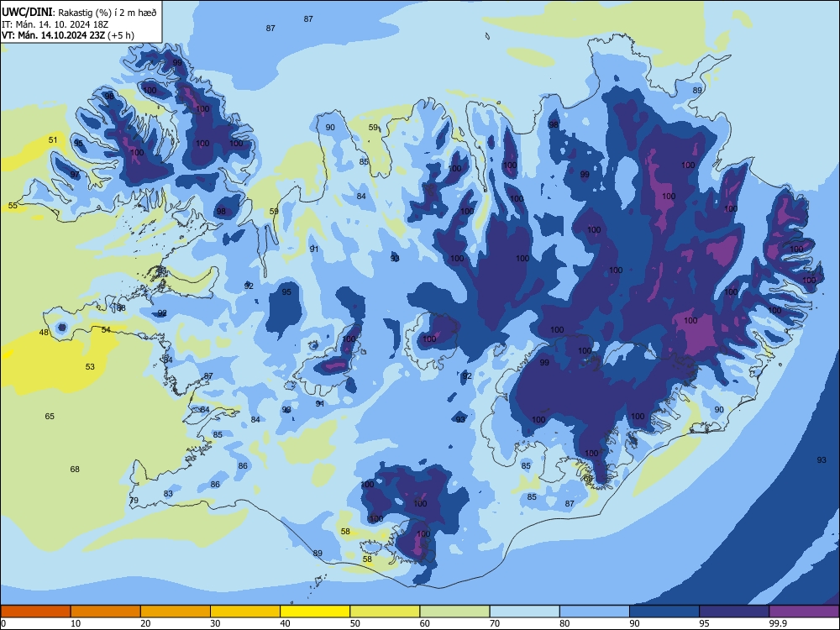Click the 10–20 orange legend swatch
Image resolution: width=840 pixels, height=630 pixels.
tap(106, 612)
